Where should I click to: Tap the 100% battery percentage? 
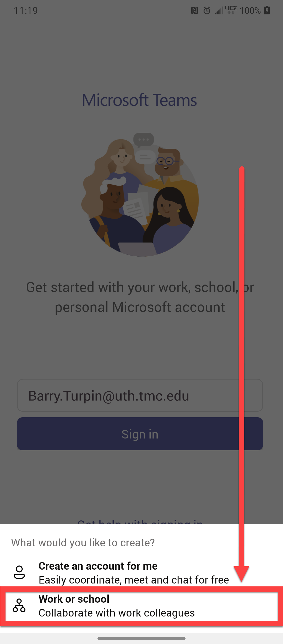tap(250, 10)
